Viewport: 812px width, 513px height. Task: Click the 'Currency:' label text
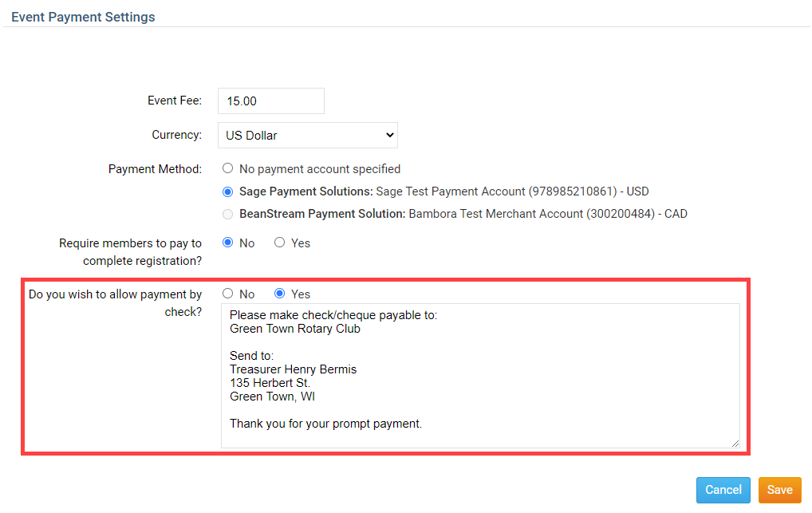click(176, 135)
